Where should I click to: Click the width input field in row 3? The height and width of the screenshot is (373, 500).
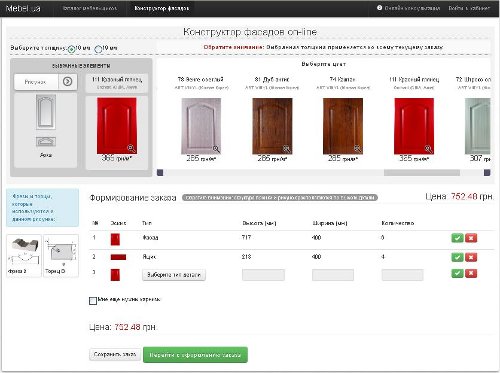coord(333,275)
